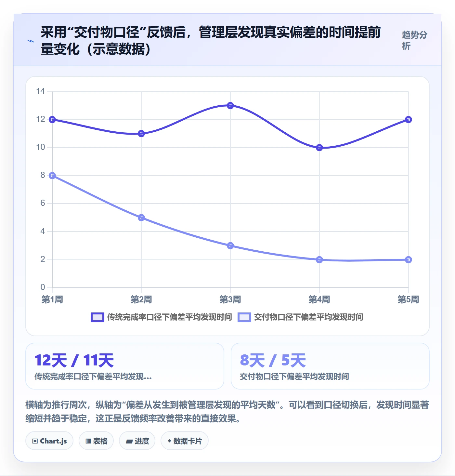Click x-axis label 第3周
Screen dimensions: 455x476
point(230,299)
